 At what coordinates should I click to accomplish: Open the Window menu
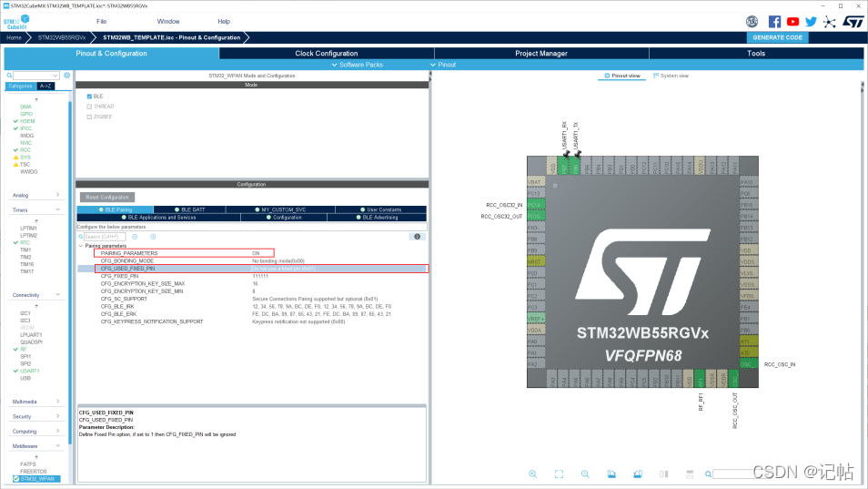click(168, 22)
